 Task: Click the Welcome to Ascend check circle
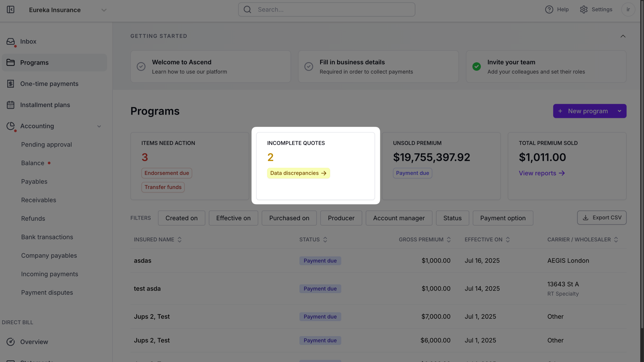[141, 67]
